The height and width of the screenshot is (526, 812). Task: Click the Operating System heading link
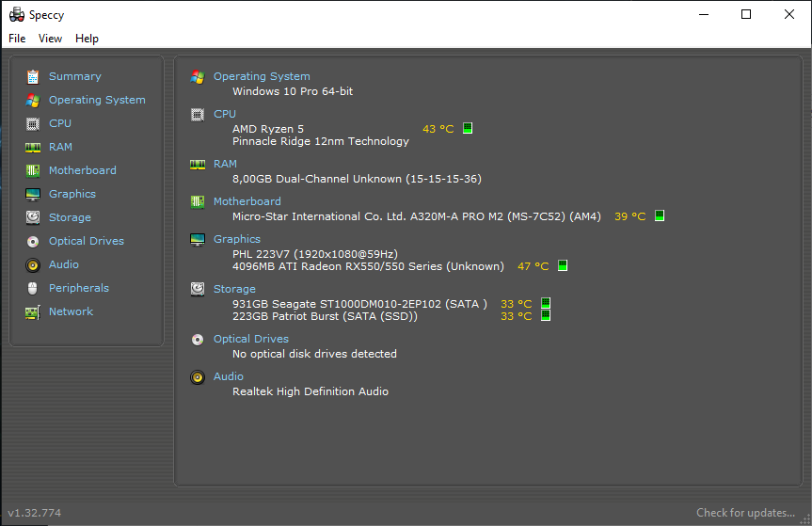click(262, 76)
